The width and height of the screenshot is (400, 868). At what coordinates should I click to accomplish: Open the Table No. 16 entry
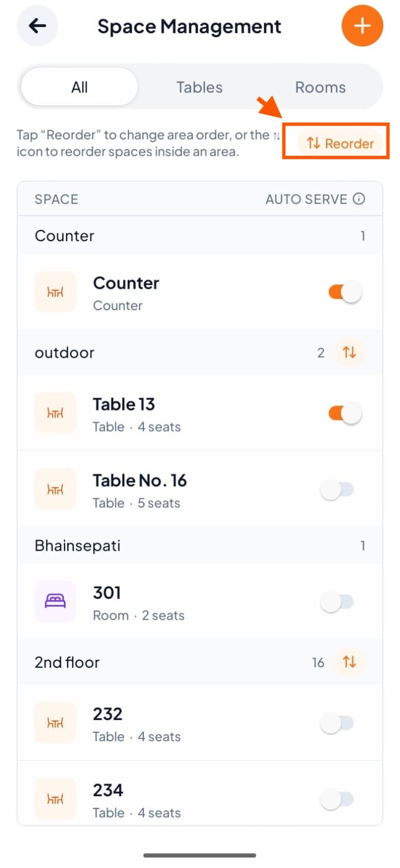pyautogui.click(x=200, y=489)
